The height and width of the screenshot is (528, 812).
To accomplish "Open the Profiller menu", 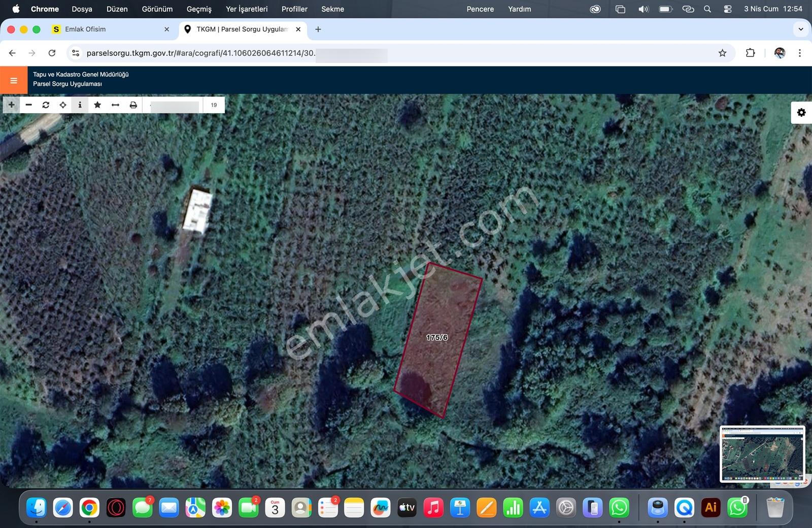I will [x=295, y=9].
